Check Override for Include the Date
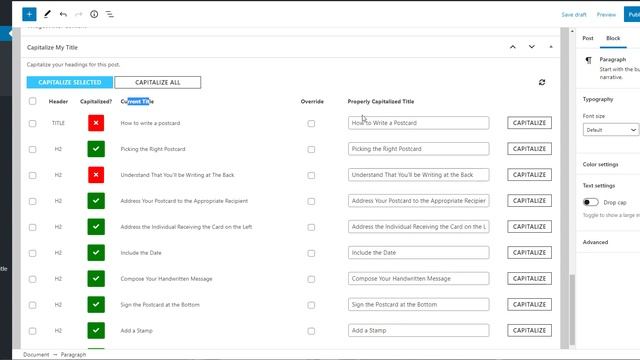 (x=311, y=253)
